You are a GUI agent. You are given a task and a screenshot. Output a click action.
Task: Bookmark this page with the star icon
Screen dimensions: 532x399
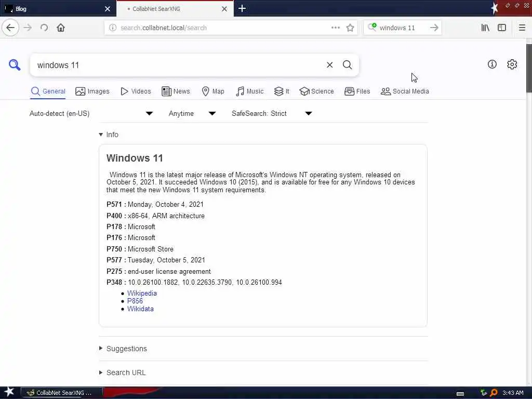pos(350,28)
